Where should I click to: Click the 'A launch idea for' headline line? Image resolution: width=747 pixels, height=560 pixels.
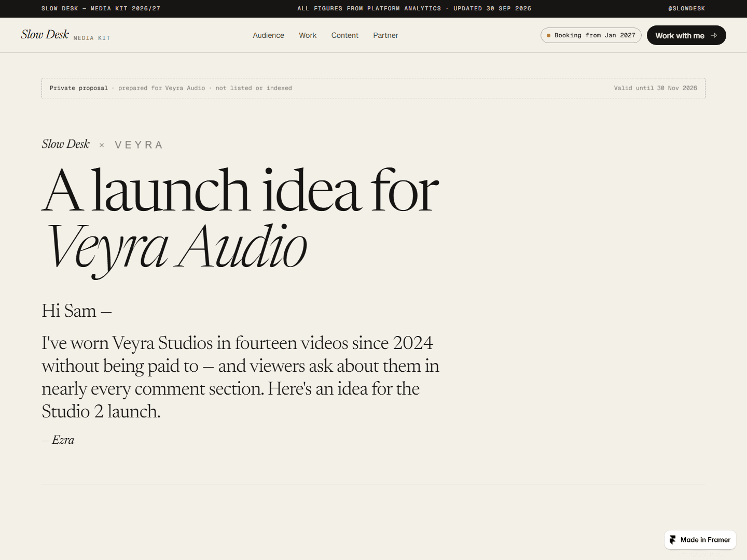point(240,191)
